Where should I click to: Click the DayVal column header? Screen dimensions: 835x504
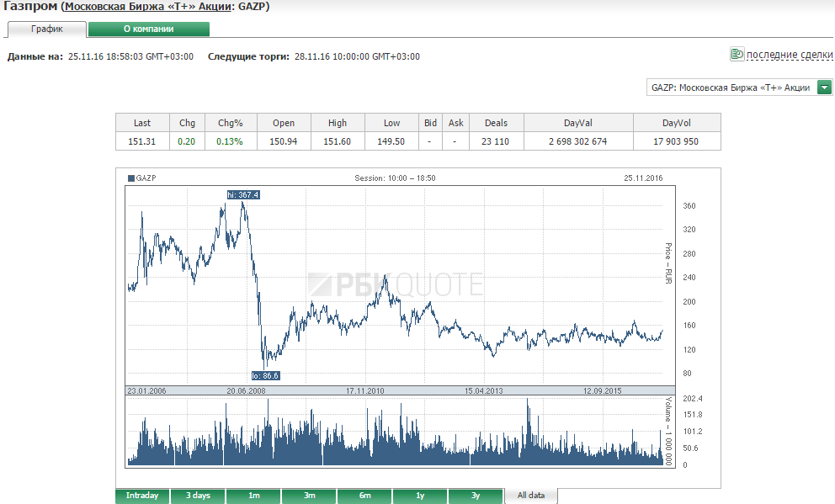click(577, 123)
